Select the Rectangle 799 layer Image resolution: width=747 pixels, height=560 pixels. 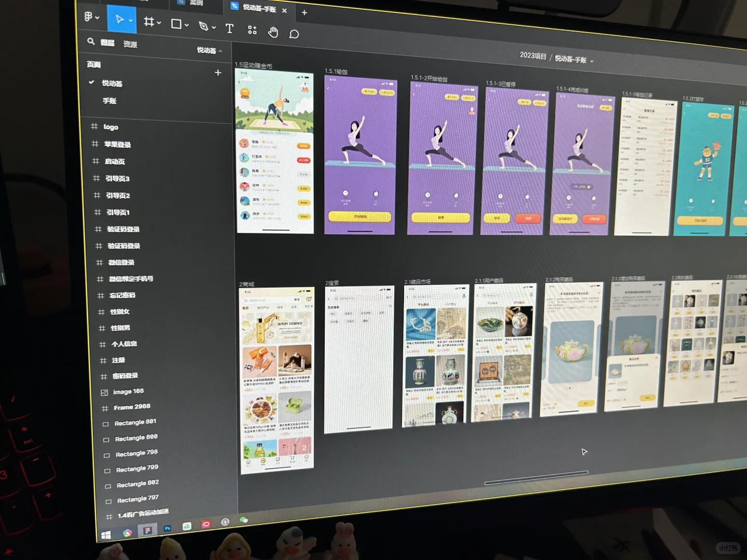[137, 468]
